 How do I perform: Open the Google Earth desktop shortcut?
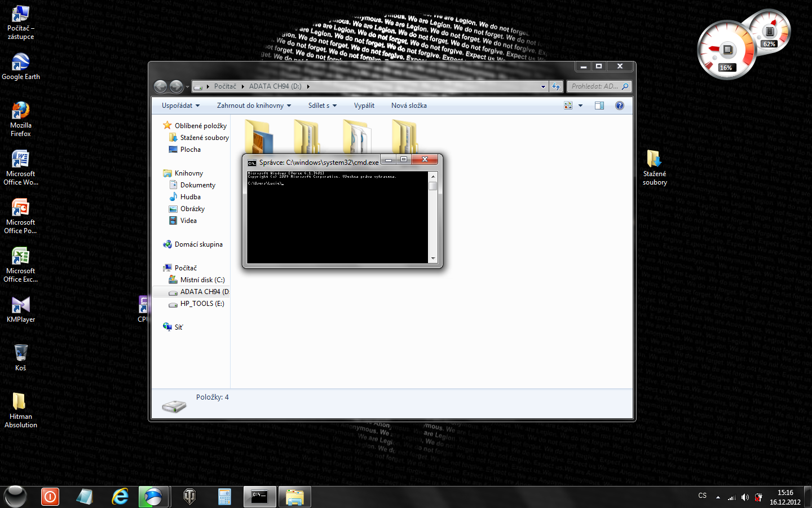21,67
